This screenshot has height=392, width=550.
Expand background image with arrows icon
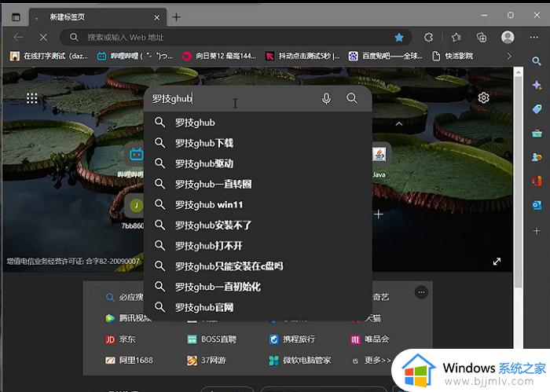tap(497, 262)
